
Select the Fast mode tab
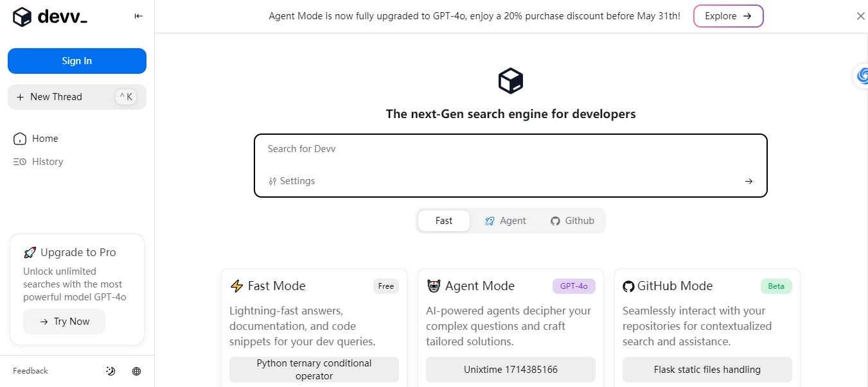pyautogui.click(x=444, y=221)
